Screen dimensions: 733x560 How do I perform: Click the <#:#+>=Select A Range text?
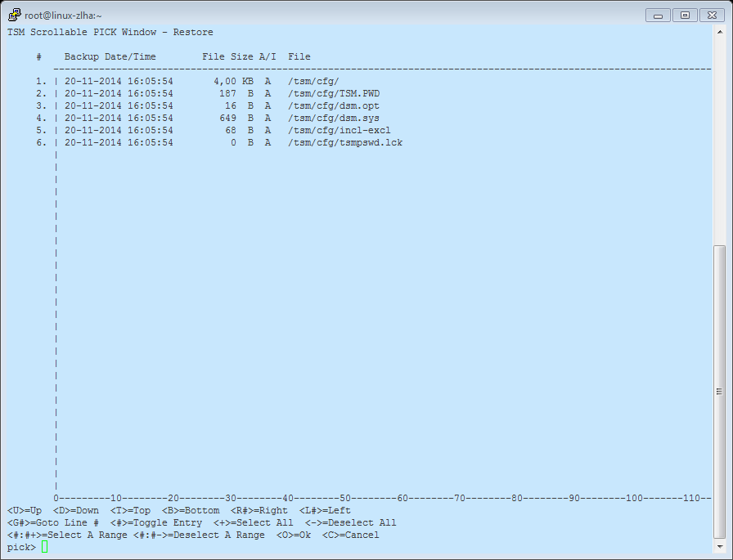(x=67, y=535)
